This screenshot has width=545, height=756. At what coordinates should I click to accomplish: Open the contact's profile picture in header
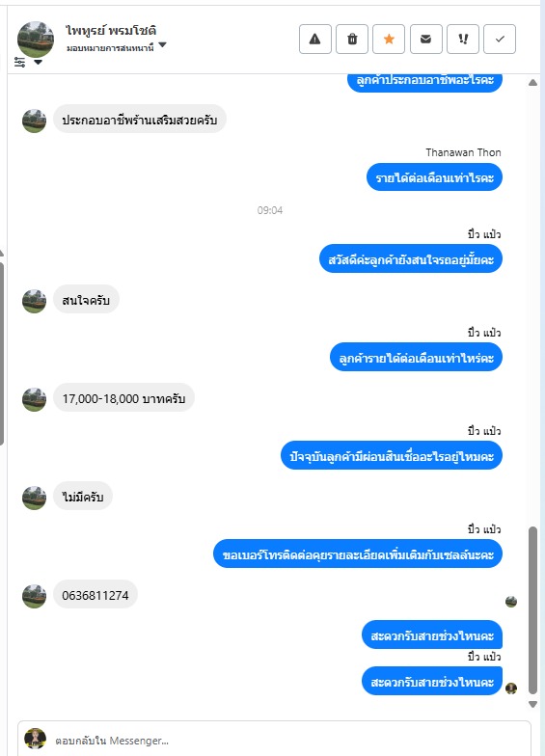coord(36,39)
